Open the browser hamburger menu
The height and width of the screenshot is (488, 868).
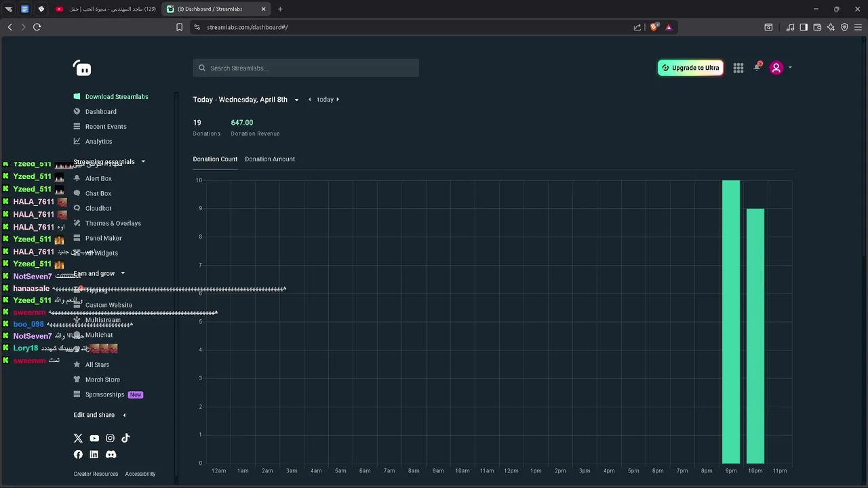tap(858, 27)
